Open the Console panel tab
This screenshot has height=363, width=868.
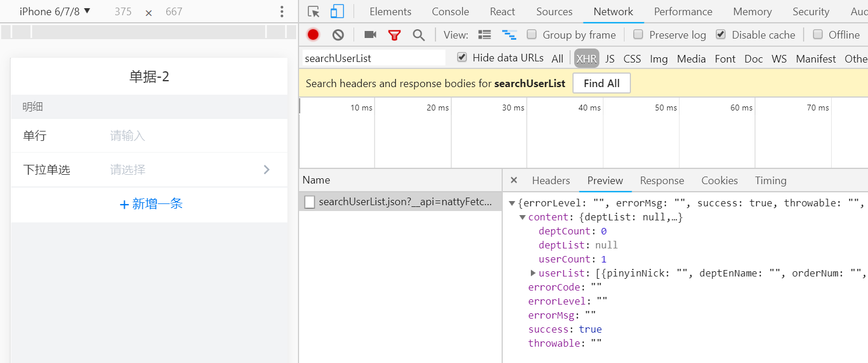[451, 12]
